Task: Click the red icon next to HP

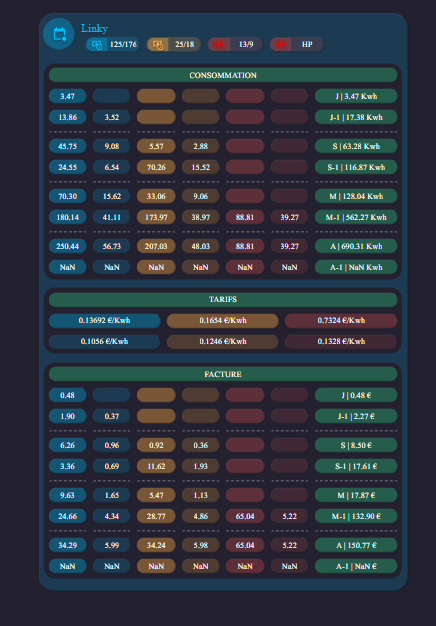Action: click(281, 45)
